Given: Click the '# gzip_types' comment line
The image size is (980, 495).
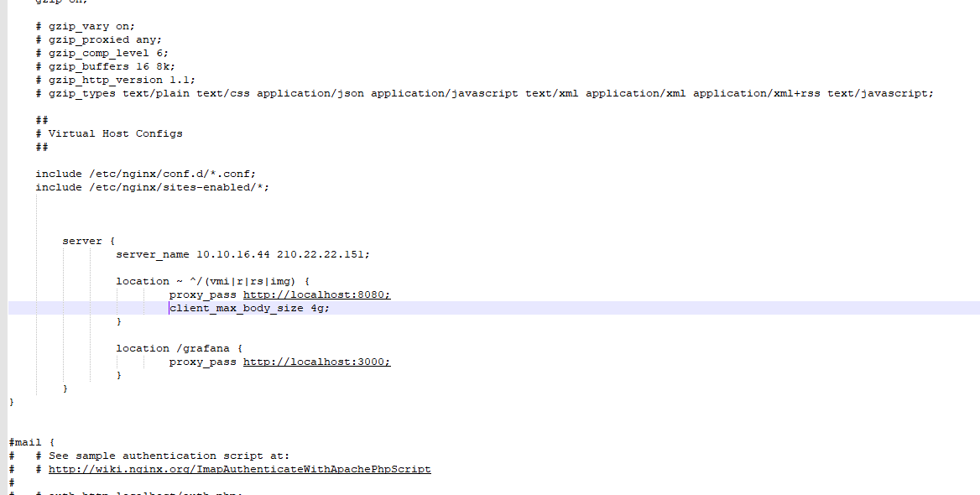Looking at the screenshot, I should tap(483, 93).
